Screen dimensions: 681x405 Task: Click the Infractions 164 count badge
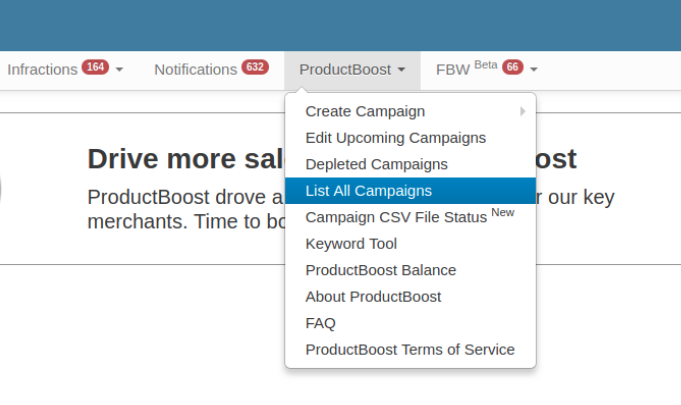click(x=95, y=68)
